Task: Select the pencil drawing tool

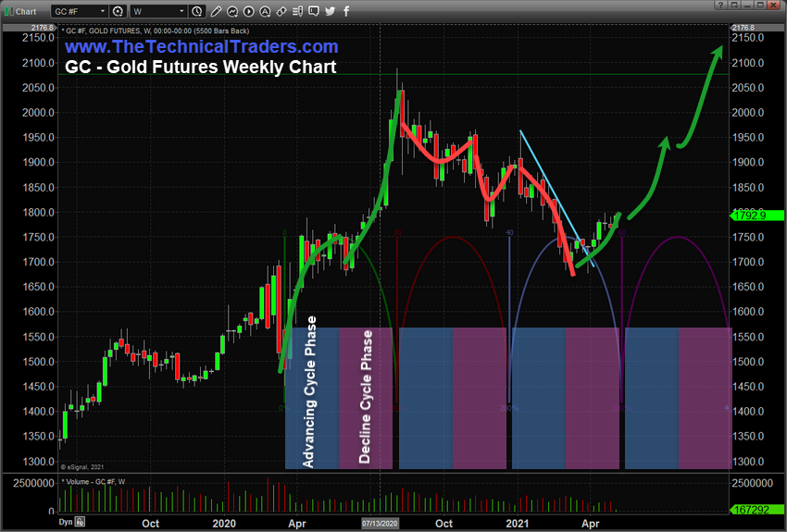Action: [216, 11]
